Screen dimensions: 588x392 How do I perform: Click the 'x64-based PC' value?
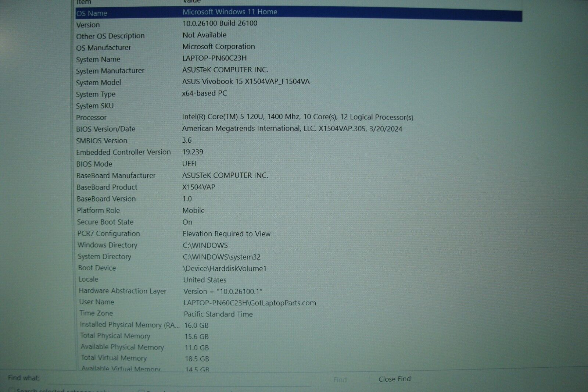(204, 93)
